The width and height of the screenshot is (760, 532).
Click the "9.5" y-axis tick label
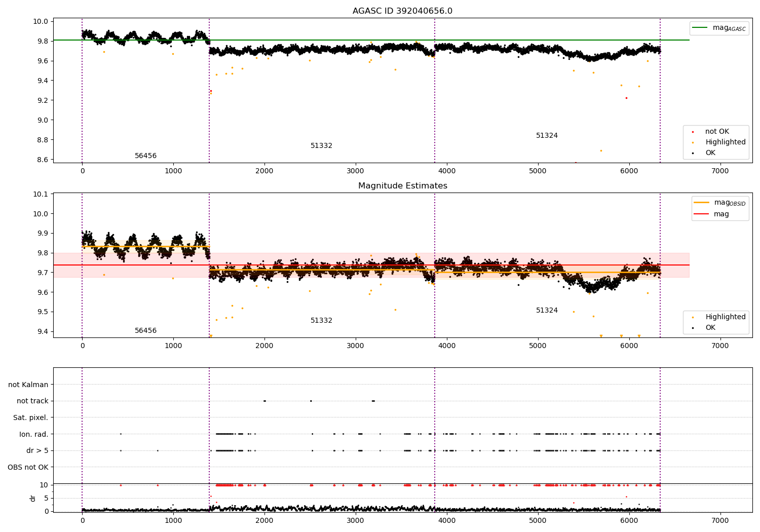pos(44,312)
